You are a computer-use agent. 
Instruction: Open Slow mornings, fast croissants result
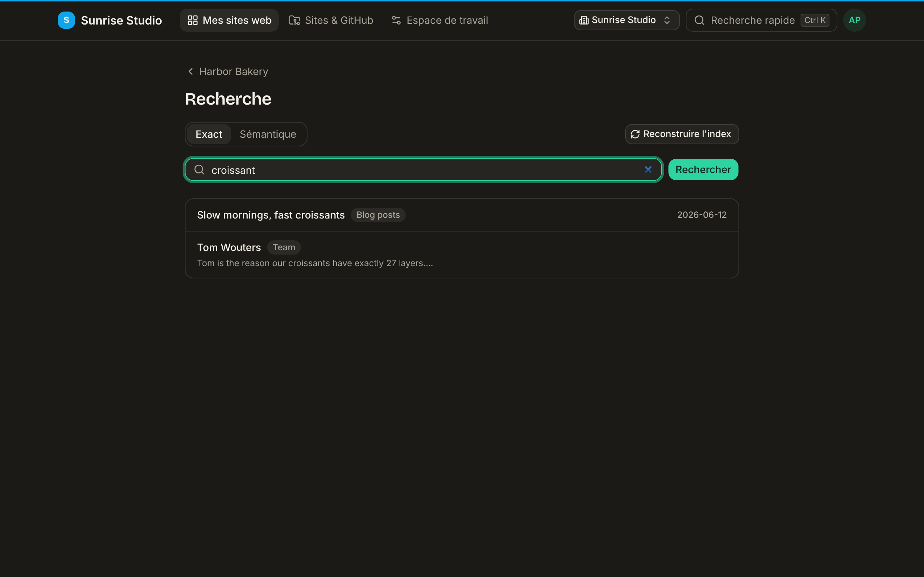click(462, 215)
